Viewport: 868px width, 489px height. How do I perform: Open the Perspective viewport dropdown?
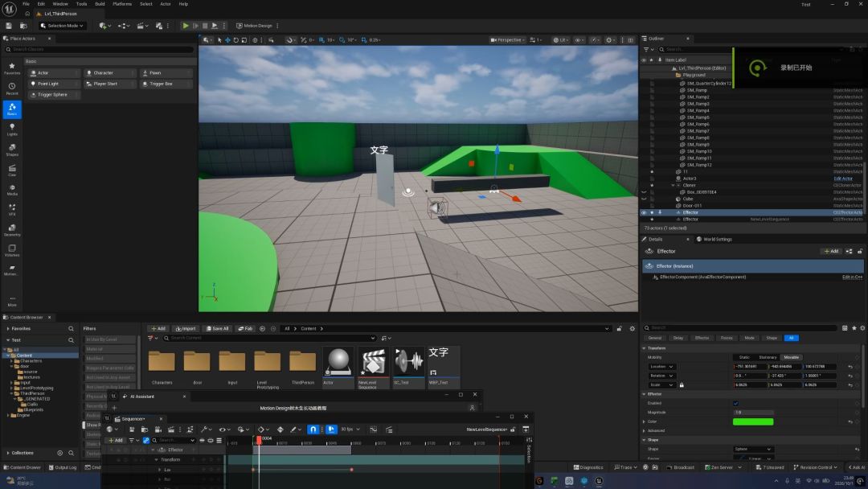pos(507,40)
